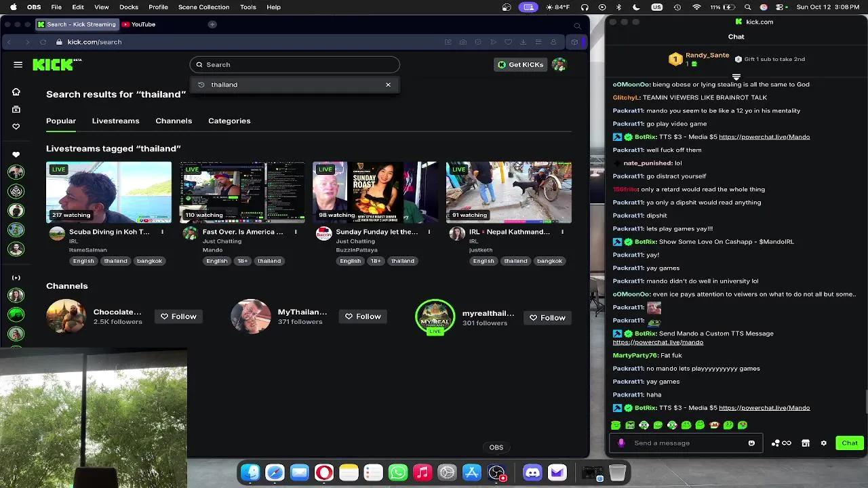This screenshot has height=488, width=868.
Task: Open options for IRL Nepal Kathmandu stream
Action: (562, 232)
